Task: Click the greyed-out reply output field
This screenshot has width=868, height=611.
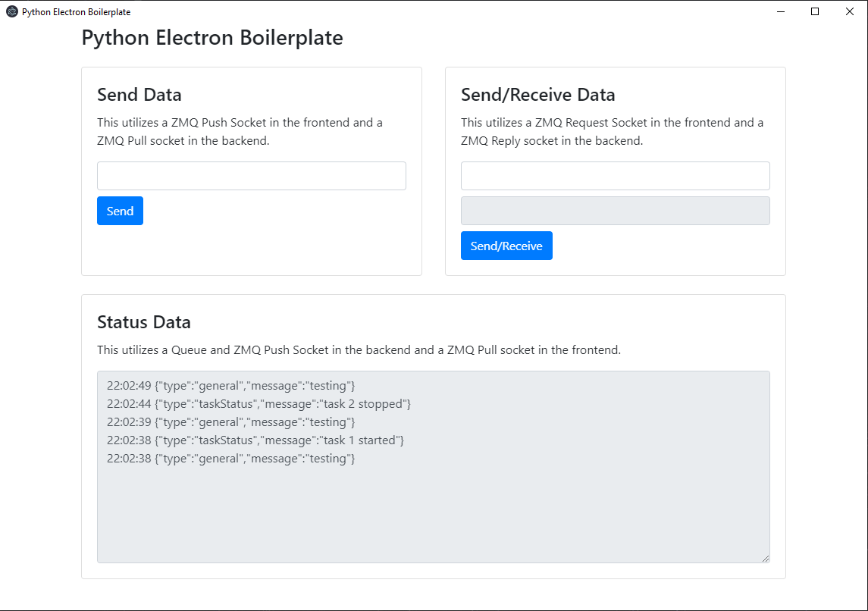Action: point(616,211)
